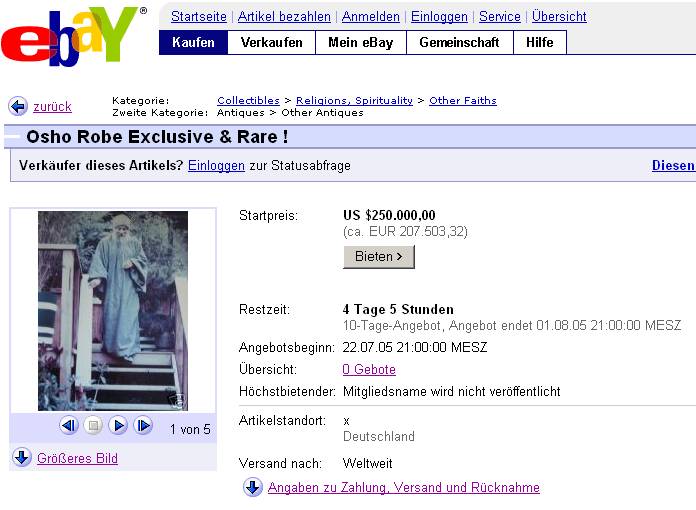
Task: Open Religions, Spirituality category link
Action: pos(354,101)
